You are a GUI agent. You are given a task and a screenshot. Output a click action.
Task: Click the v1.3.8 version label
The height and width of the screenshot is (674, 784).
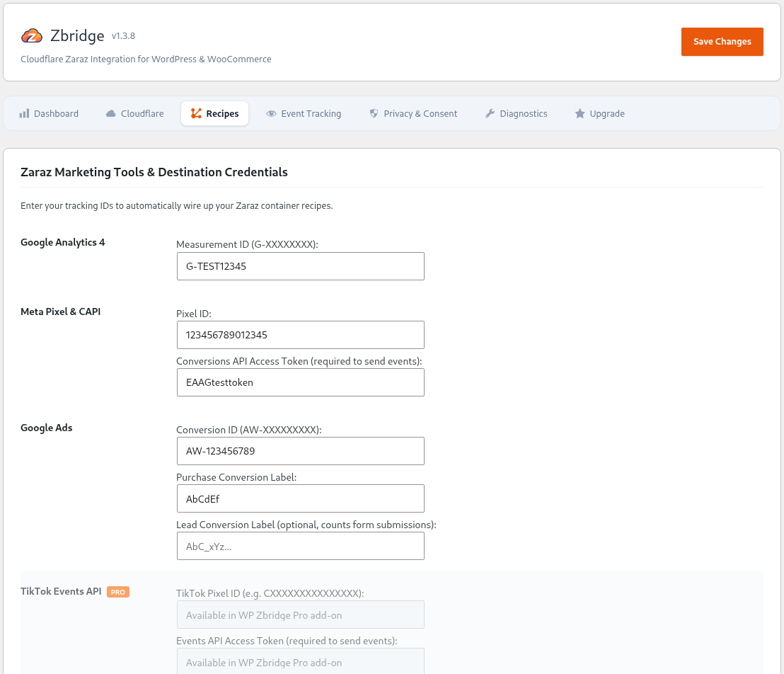coord(124,36)
